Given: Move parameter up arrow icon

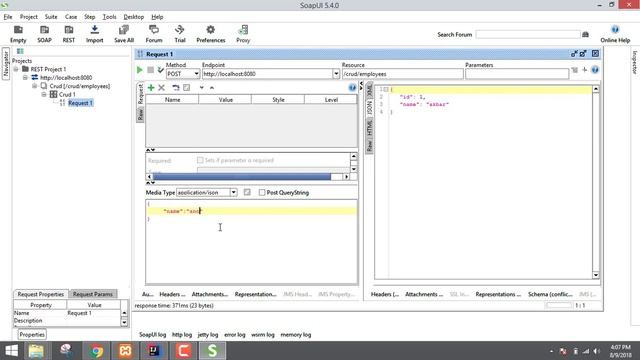Looking at the screenshot, I should 212,88.
